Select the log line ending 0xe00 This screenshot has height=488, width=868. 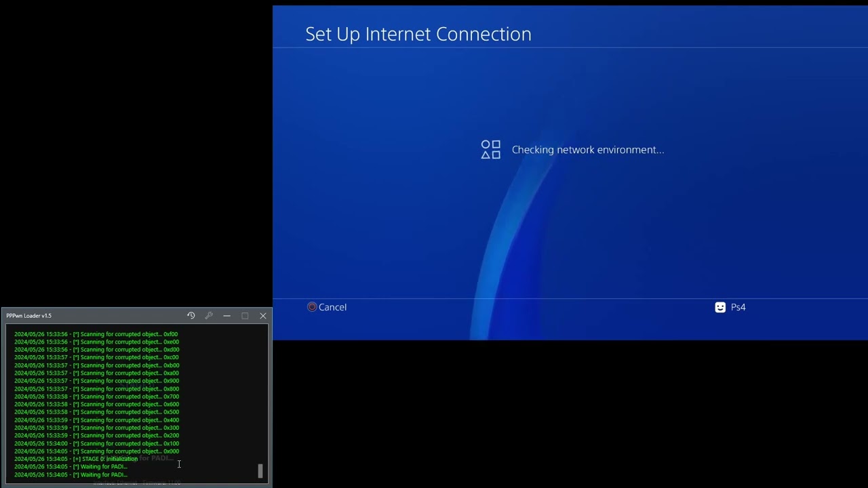coord(96,342)
